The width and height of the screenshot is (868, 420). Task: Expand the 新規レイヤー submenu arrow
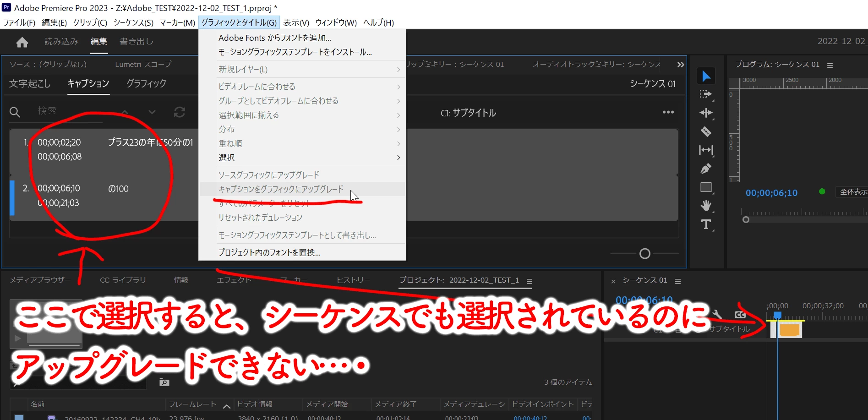[399, 70]
